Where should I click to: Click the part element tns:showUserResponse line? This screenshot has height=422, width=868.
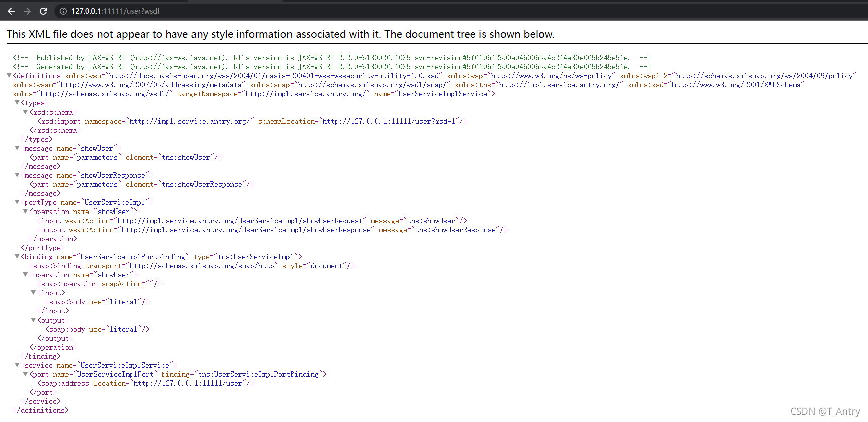[x=142, y=184]
